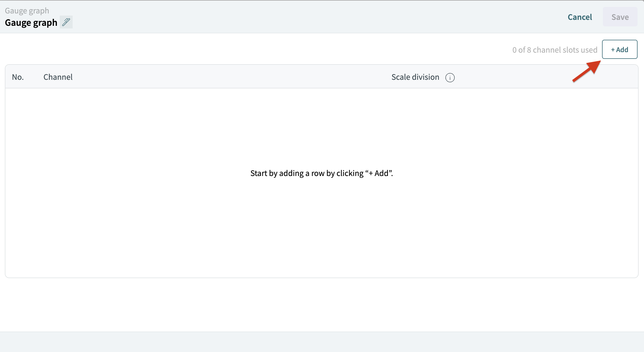Click the 'Start by adding a row' message
This screenshot has width=644, height=352.
[321, 173]
